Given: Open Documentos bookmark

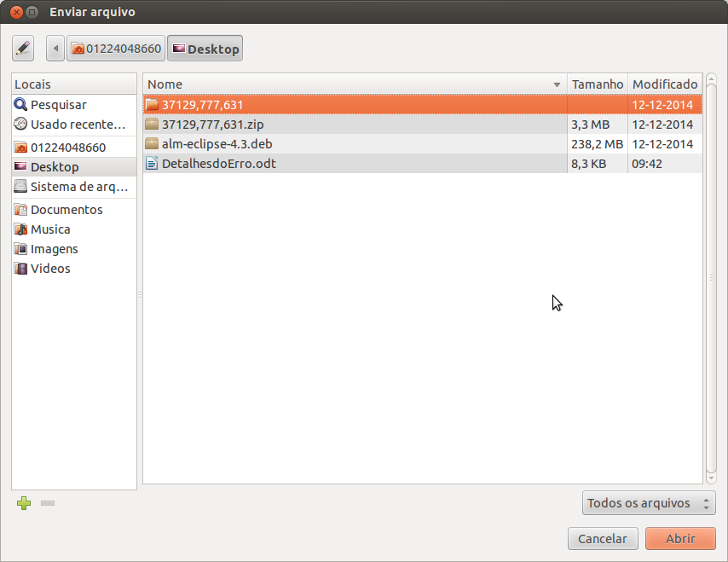Looking at the screenshot, I should [74, 210].
